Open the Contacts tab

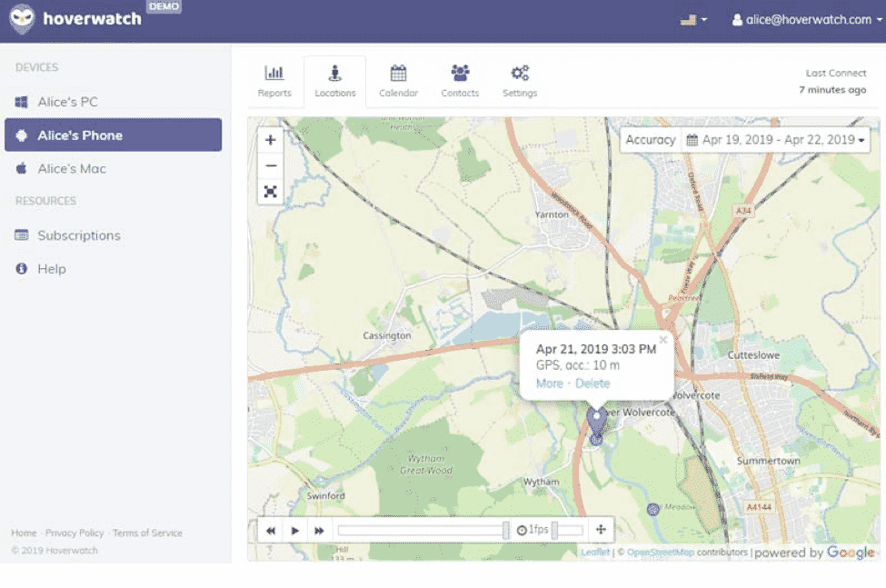point(460,81)
